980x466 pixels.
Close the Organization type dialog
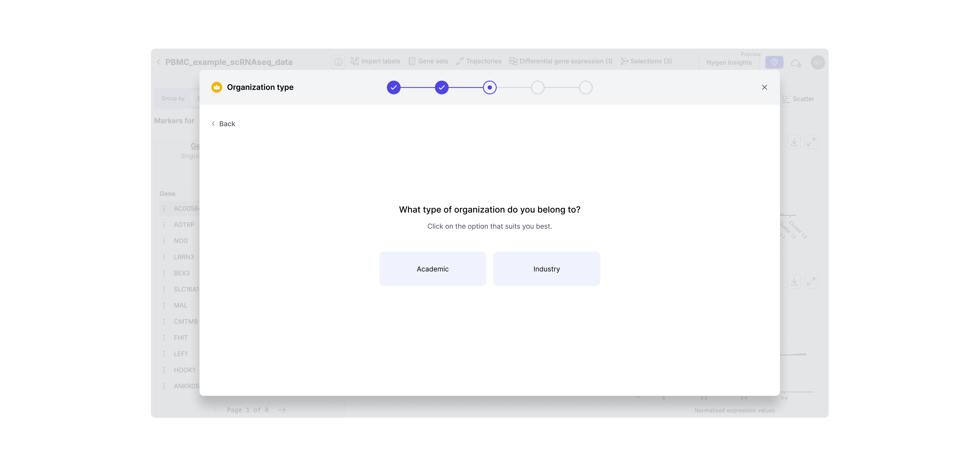click(x=764, y=87)
